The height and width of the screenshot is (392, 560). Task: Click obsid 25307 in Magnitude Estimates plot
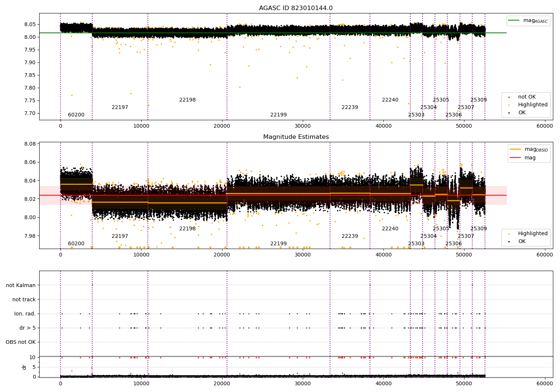pyautogui.click(x=466, y=236)
